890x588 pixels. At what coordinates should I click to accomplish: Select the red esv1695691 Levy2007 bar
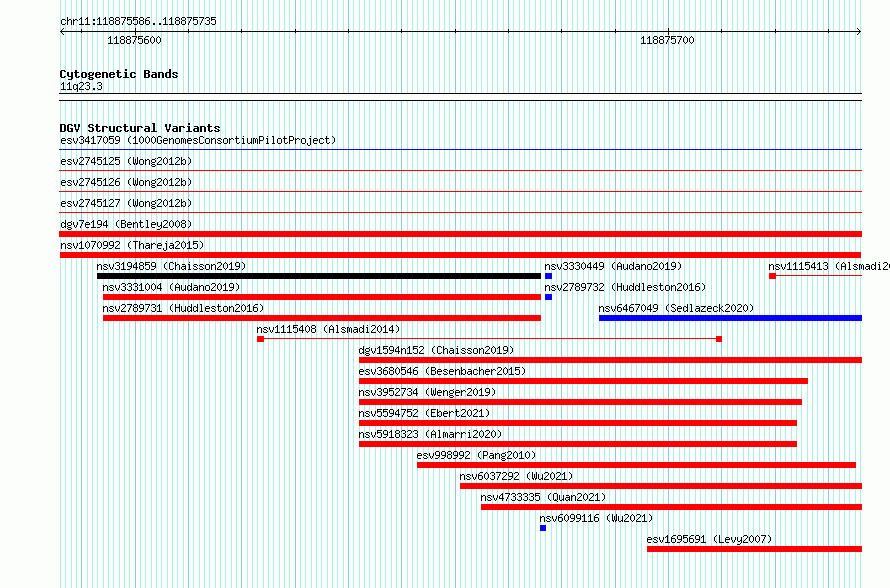755,549
